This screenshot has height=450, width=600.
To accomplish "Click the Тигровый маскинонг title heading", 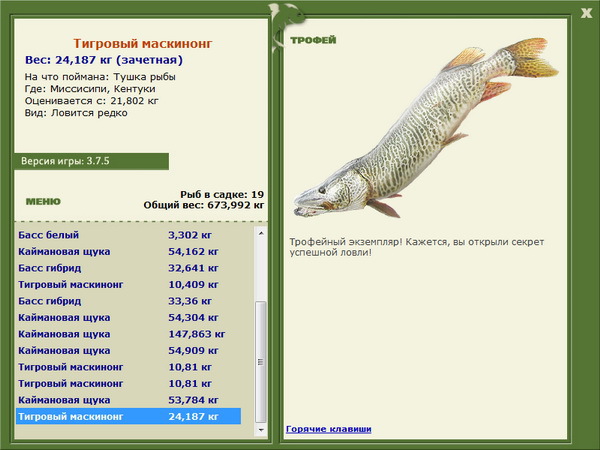I will [x=143, y=43].
